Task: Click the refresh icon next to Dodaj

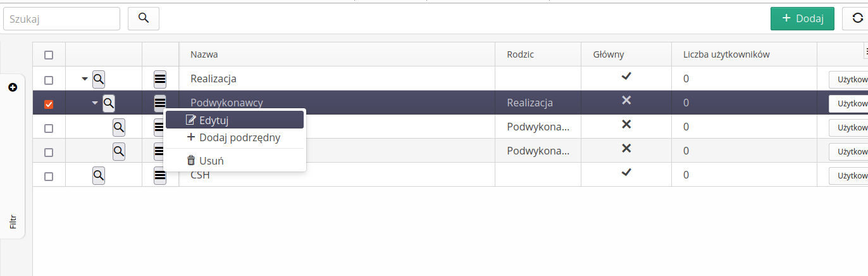Action: click(x=857, y=19)
